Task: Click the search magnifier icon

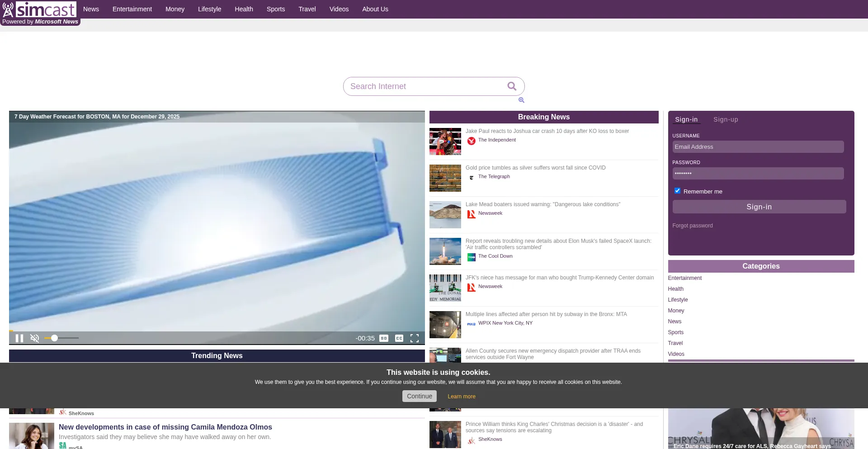Action: (x=512, y=86)
